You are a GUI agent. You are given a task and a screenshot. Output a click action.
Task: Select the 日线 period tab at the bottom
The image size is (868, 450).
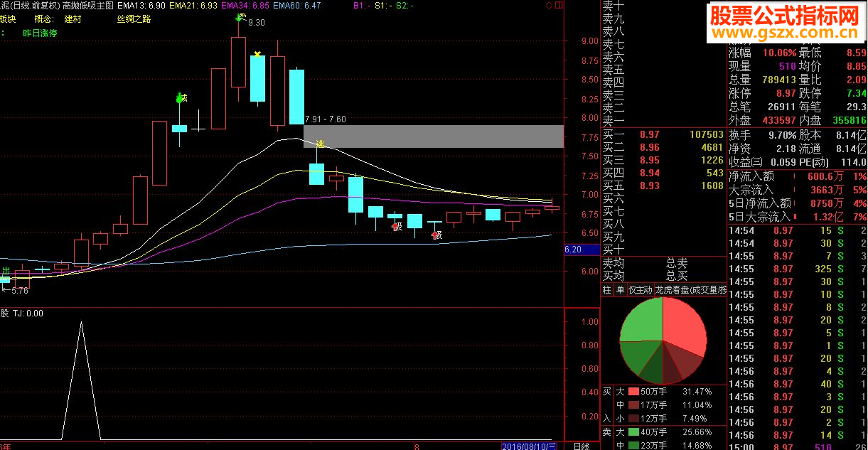click(x=582, y=446)
